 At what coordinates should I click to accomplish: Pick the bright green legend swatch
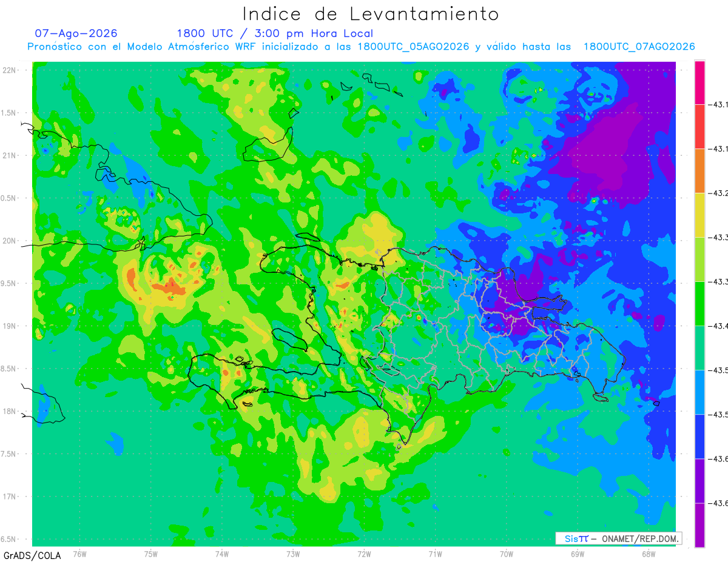699,304
